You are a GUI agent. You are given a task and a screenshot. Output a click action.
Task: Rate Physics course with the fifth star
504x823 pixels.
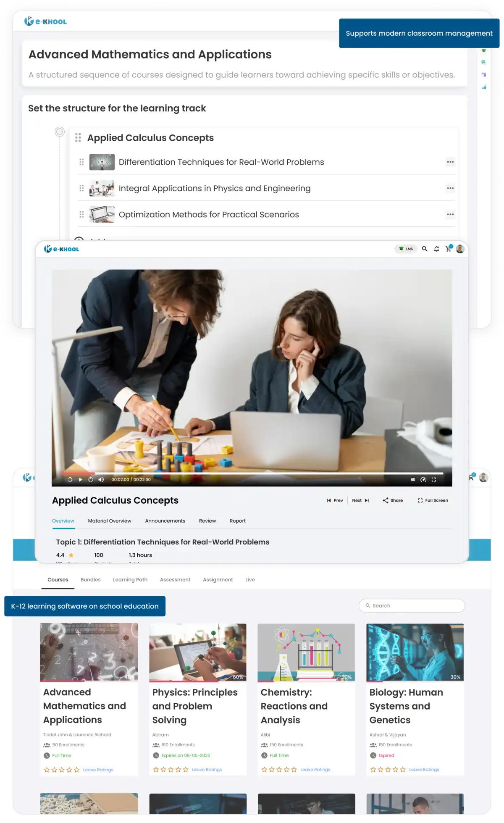coord(186,770)
